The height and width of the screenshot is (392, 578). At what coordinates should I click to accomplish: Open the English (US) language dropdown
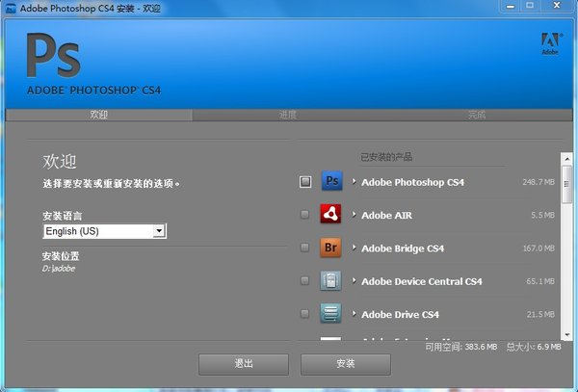point(105,231)
